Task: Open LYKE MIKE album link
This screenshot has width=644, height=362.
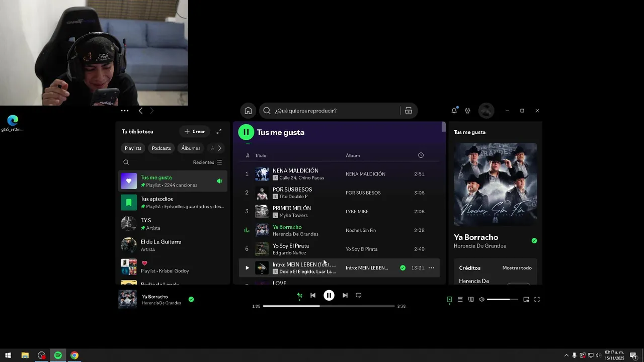Action: click(x=357, y=212)
